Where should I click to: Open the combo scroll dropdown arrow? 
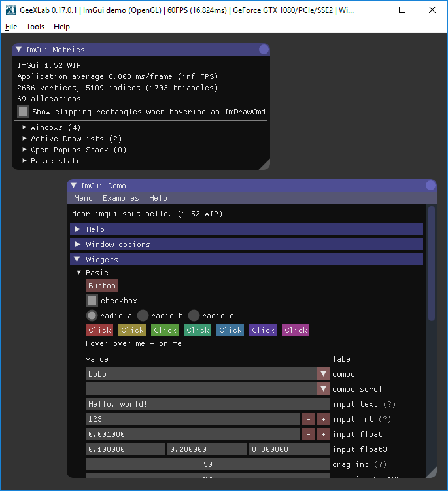[323, 389]
